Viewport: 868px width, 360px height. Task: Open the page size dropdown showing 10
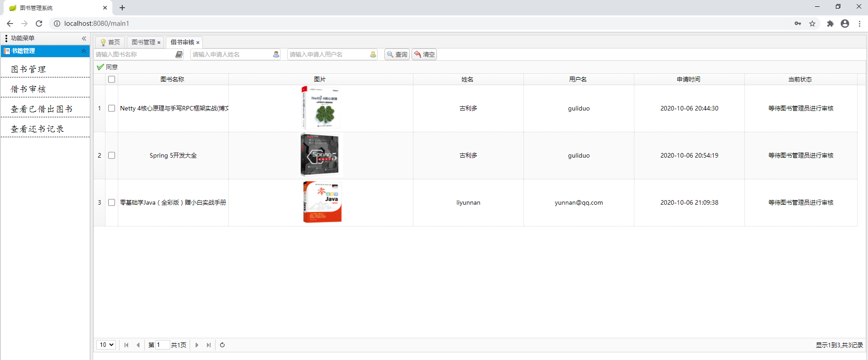[x=106, y=345]
